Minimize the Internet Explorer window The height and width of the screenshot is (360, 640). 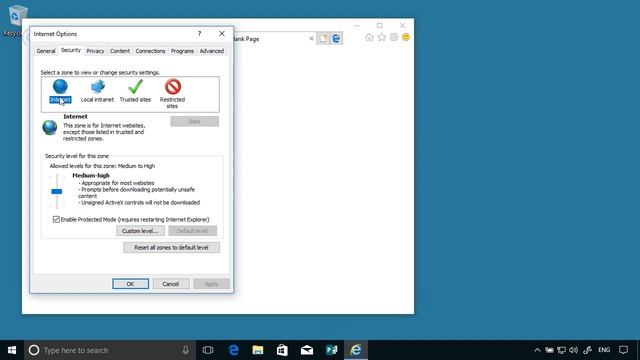[357, 25]
